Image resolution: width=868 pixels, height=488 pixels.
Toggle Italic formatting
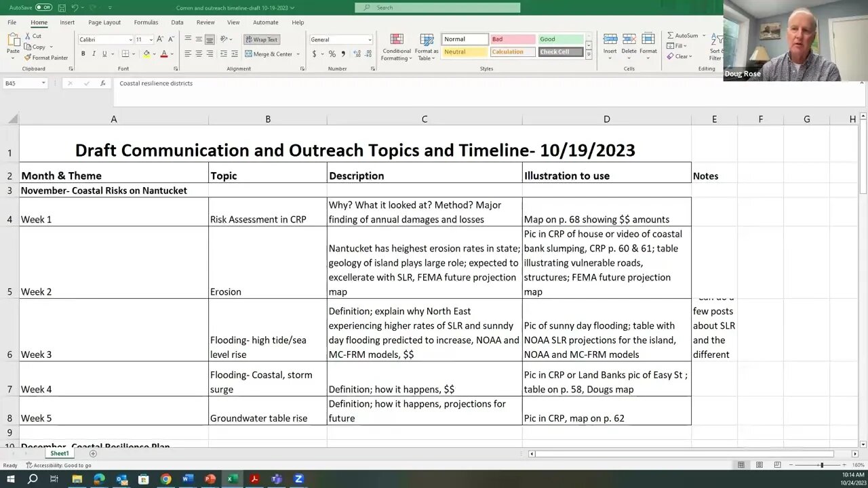tap(94, 54)
